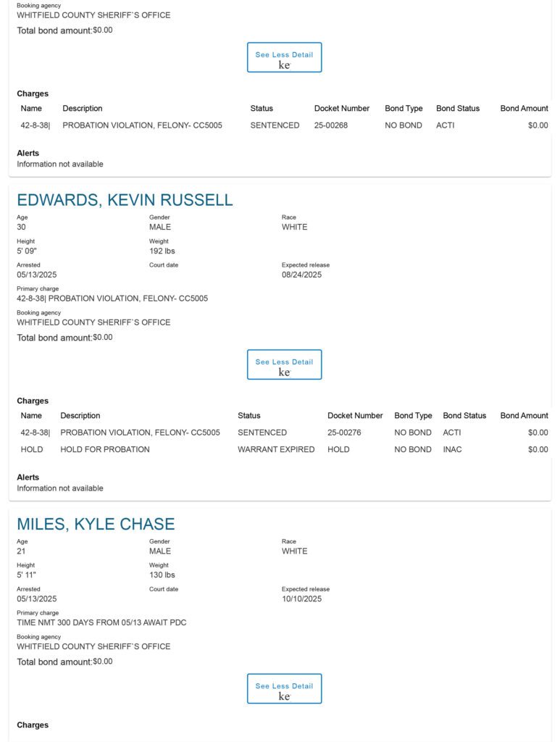This screenshot has width=560, height=742.
Task: Collapse Kevin Russell Edwards' See Less Detail button
Action: pyautogui.click(x=284, y=364)
